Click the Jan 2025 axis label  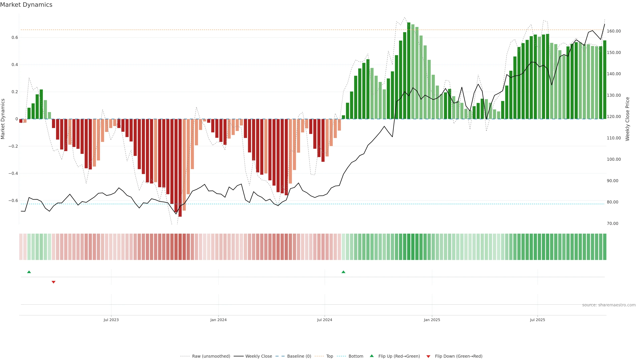pyautogui.click(x=432, y=320)
